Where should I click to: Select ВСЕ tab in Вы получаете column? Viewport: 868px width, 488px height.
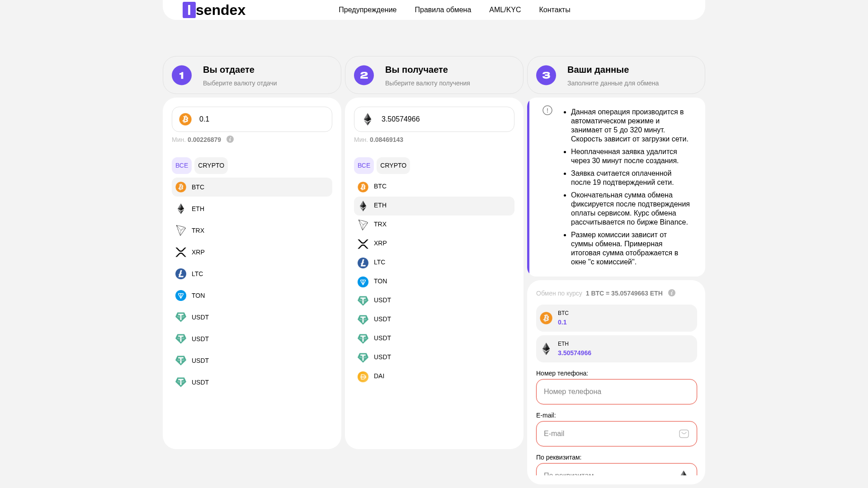point(364,165)
